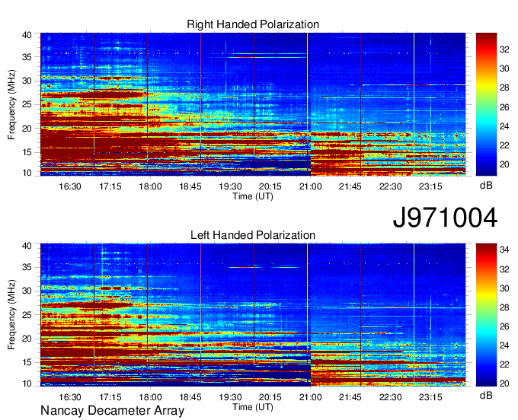Click the Right Handed Polarization spectrogram image

253,104
